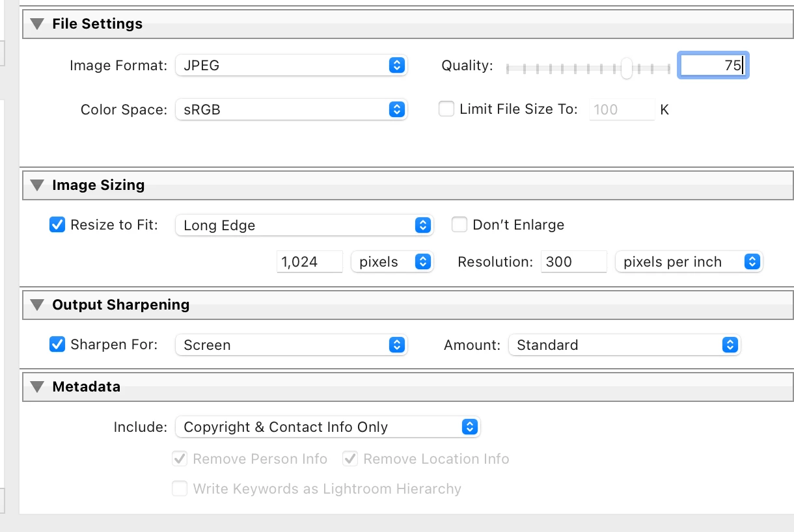
Task: Enable the Limit File Size To checkbox
Action: (x=446, y=109)
